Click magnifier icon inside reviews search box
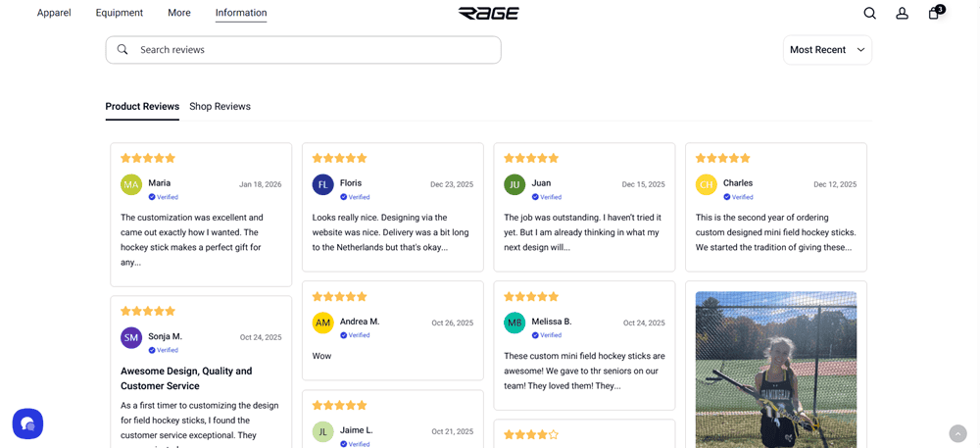Image resolution: width=980 pixels, height=448 pixels. click(x=122, y=49)
